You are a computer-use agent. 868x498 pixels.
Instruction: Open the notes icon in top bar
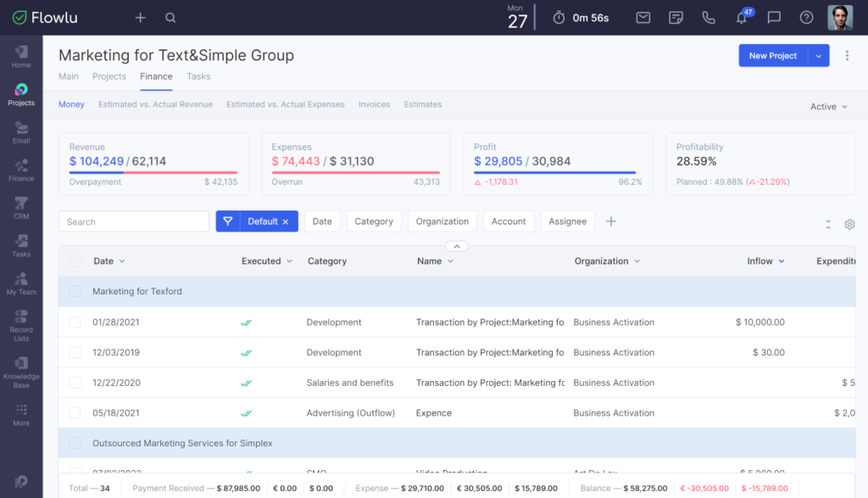pyautogui.click(x=676, y=18)
